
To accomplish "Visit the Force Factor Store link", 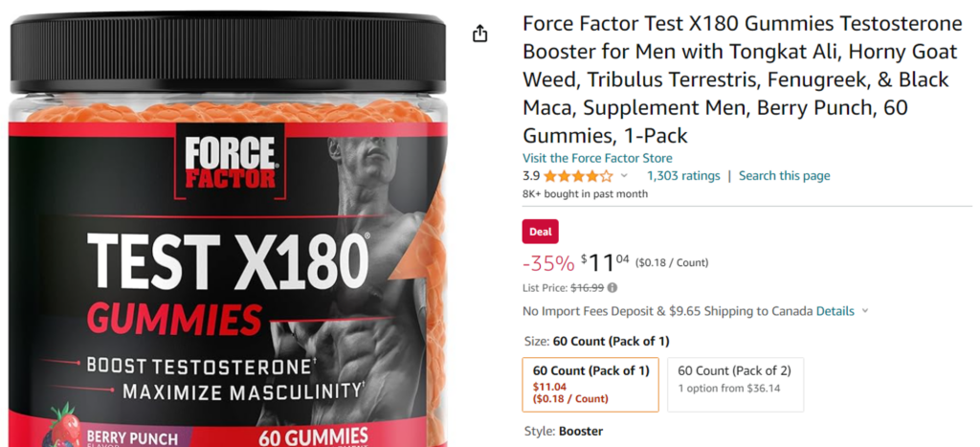I will pos(597,158).
